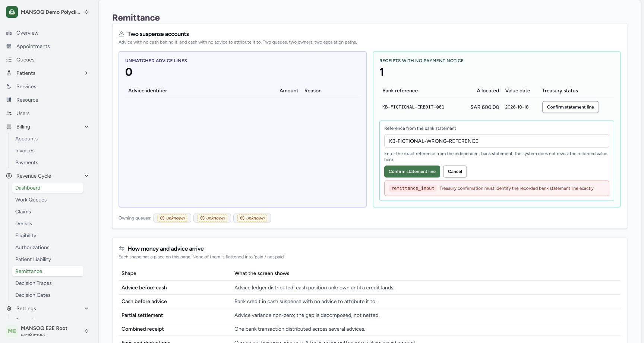Click bank reference KB-FICTIONAL-CREDIT-001
The image size is (644, 343).
coord(413,107)
